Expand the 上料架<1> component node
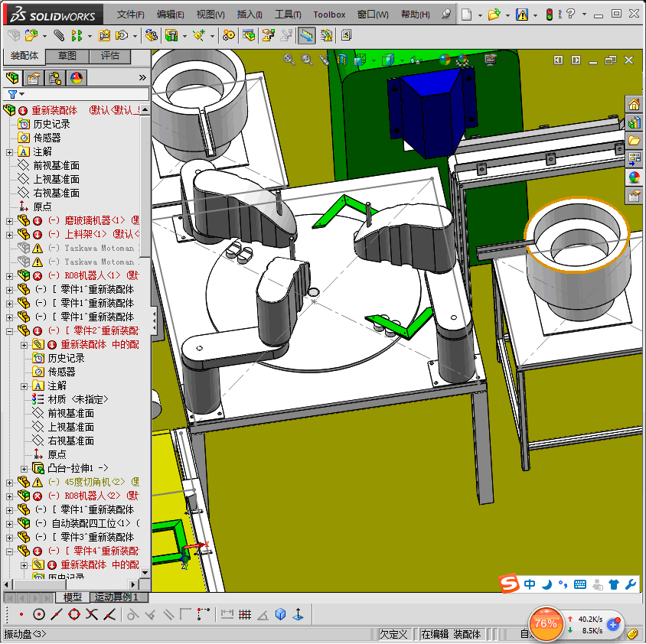 pos(9,235)
